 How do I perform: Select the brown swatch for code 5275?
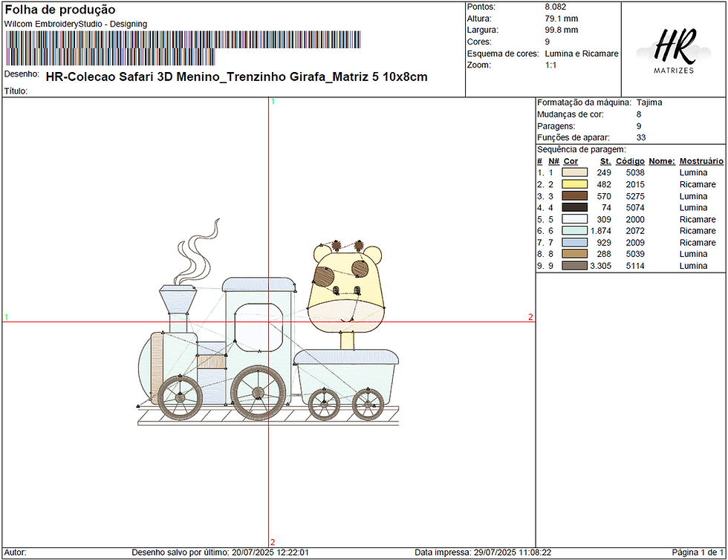pos(575,196)
